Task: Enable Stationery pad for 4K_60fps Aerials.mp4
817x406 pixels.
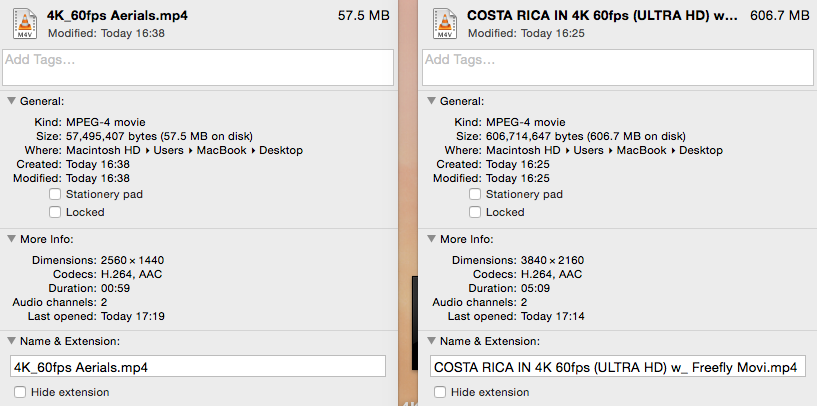Action: click(x=55, y=194)
